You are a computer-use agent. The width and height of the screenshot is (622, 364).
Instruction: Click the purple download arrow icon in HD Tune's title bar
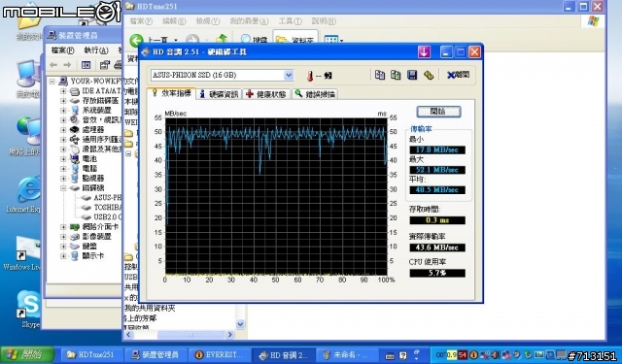pyautogui.click(x=424, y=51)
